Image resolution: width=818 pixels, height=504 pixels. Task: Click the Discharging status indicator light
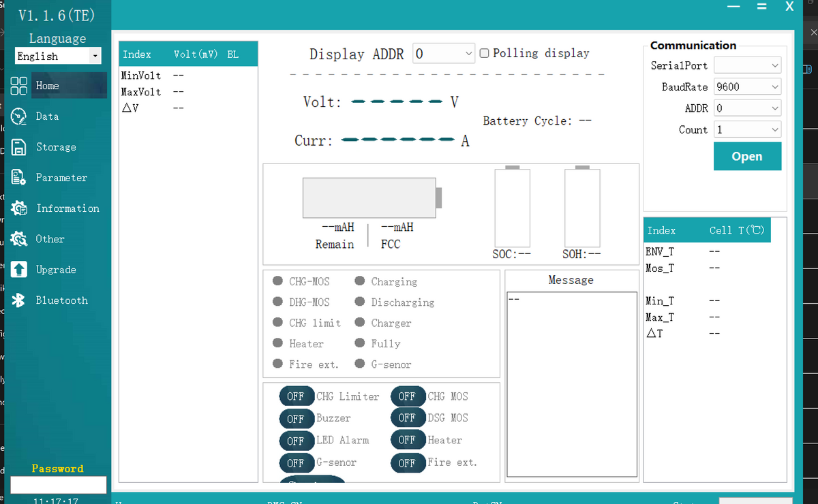360,302
